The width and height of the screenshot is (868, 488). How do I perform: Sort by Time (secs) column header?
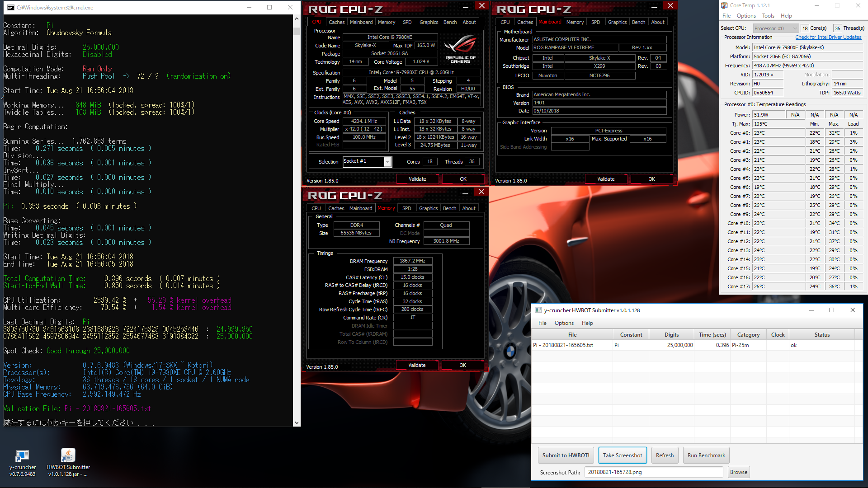coord(712,335)
